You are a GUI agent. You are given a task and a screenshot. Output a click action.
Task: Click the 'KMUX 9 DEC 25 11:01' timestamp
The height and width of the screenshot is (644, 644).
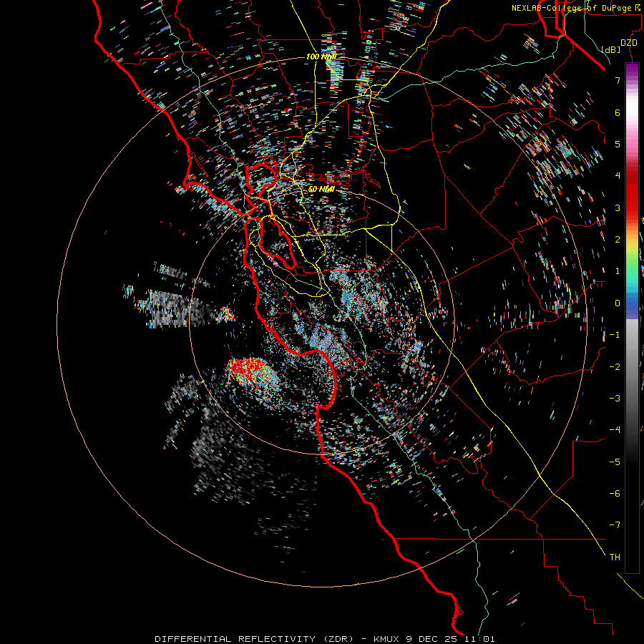tap(434, 639)
